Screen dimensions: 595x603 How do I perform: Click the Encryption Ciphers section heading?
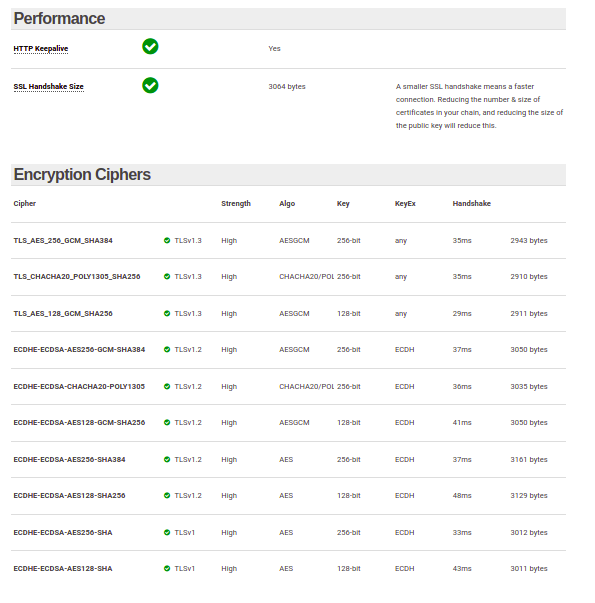82,175
